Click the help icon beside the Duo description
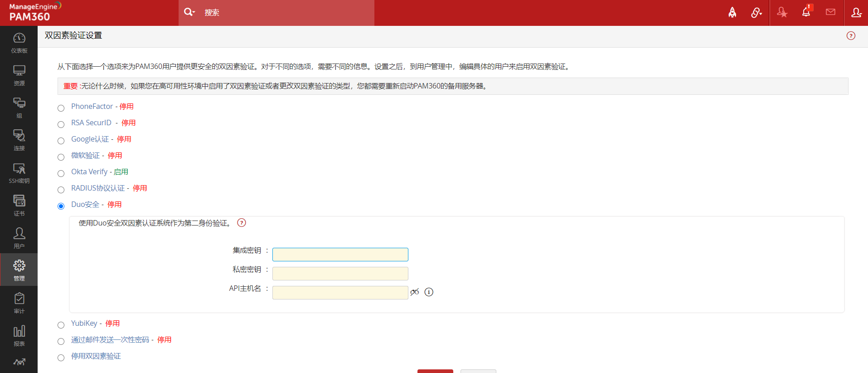 tap(242, 223)
